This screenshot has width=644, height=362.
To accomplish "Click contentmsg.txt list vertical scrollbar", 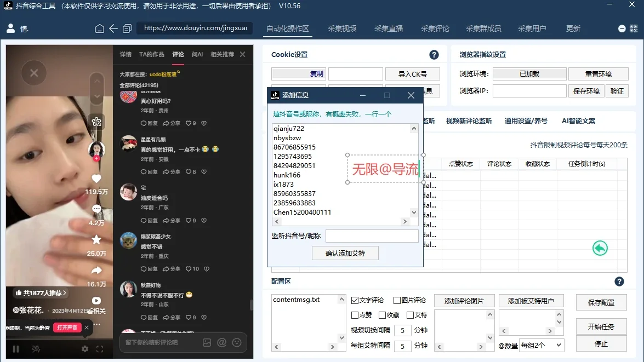I will click(341, 319).
